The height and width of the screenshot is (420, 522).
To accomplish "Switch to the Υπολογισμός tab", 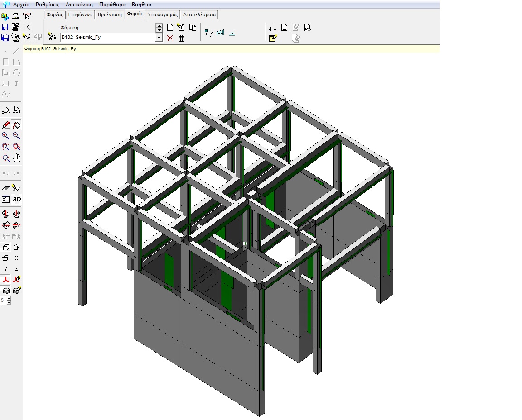I will coord(163,14).
